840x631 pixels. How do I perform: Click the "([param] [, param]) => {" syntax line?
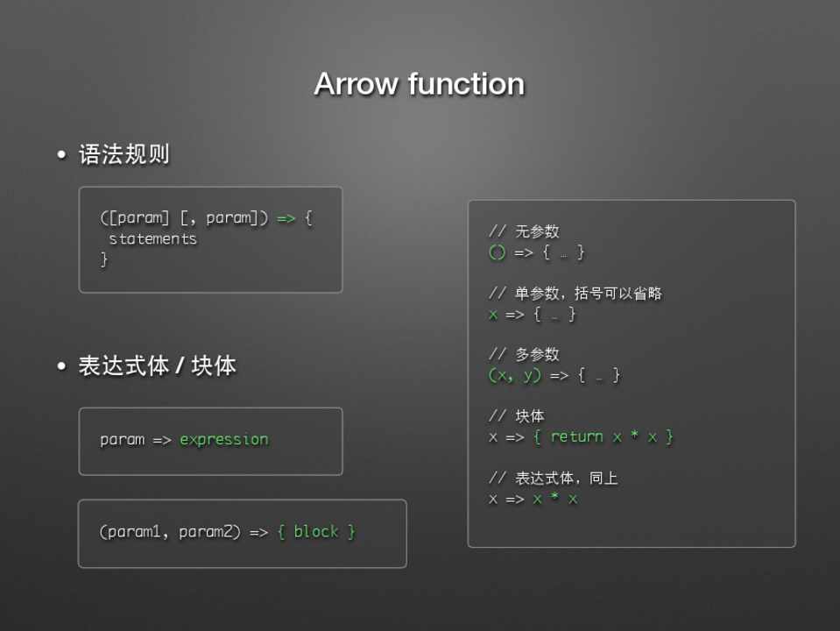tap(206, 218)
